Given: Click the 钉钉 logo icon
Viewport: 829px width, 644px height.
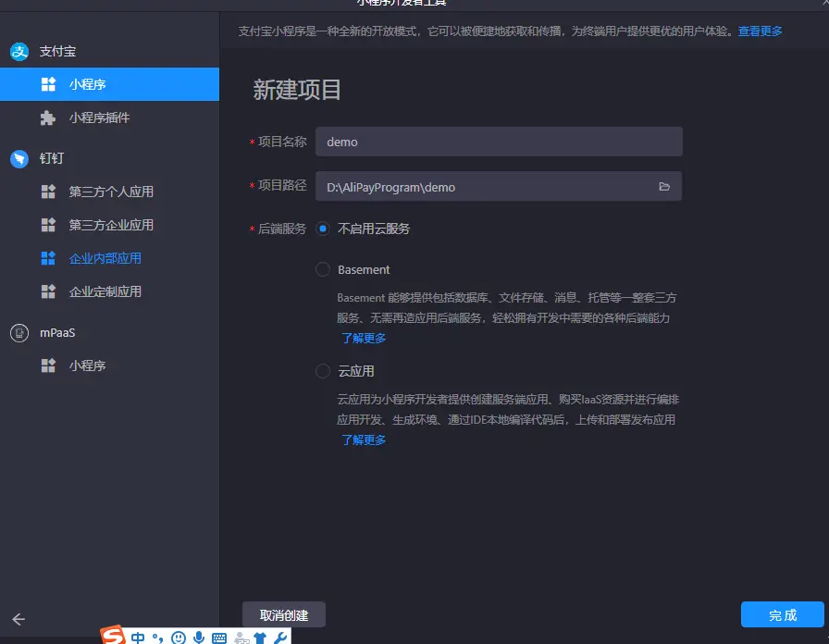Looking at the screenshot, I should 19,158.
